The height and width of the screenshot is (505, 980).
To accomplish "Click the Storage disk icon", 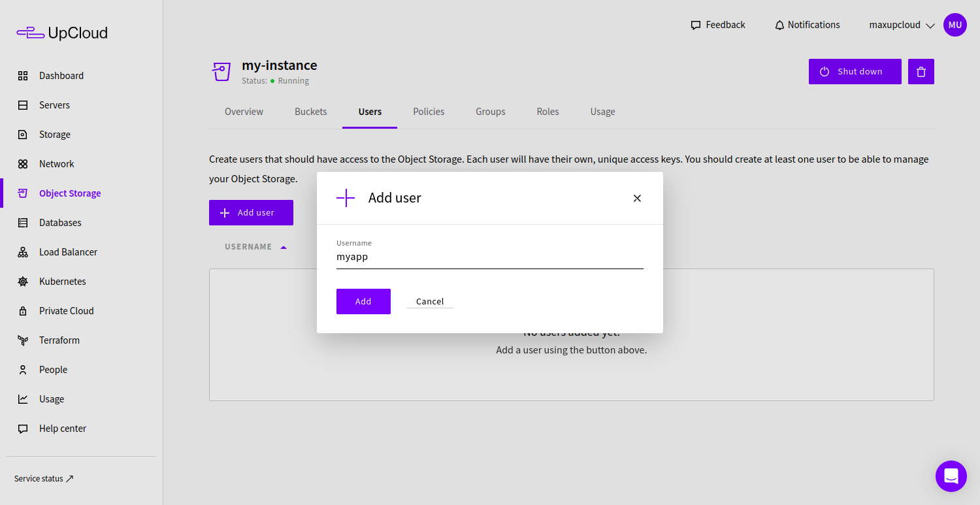I will (x=23, y=135).
